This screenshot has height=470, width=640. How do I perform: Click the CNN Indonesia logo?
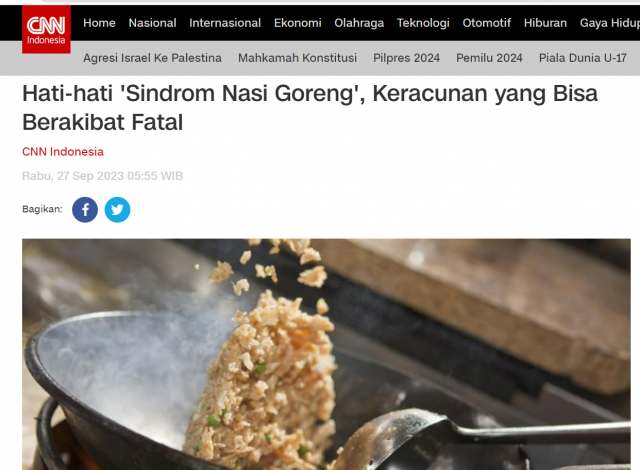[x=46, y=29]
